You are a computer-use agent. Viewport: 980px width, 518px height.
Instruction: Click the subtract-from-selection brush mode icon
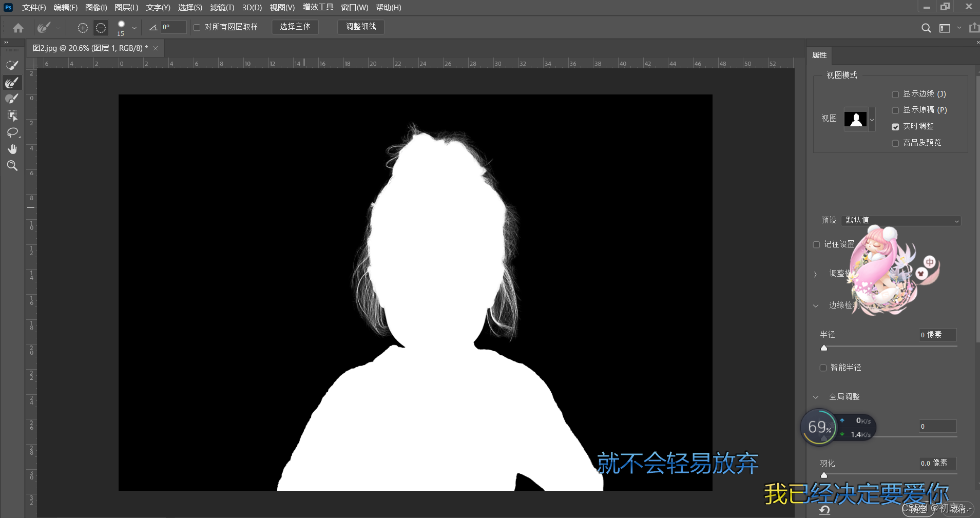[101, 28]
